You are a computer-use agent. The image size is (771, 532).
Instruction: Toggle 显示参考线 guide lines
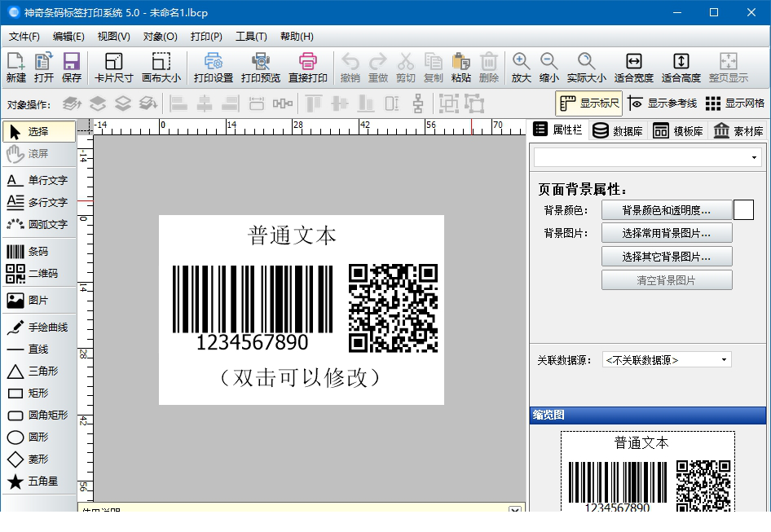(663, 103)
